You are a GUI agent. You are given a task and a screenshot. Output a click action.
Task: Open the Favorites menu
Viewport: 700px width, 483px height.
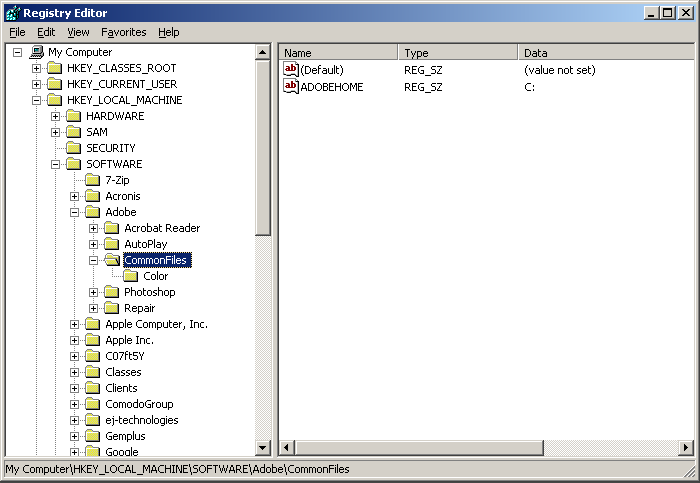point(124,32)
